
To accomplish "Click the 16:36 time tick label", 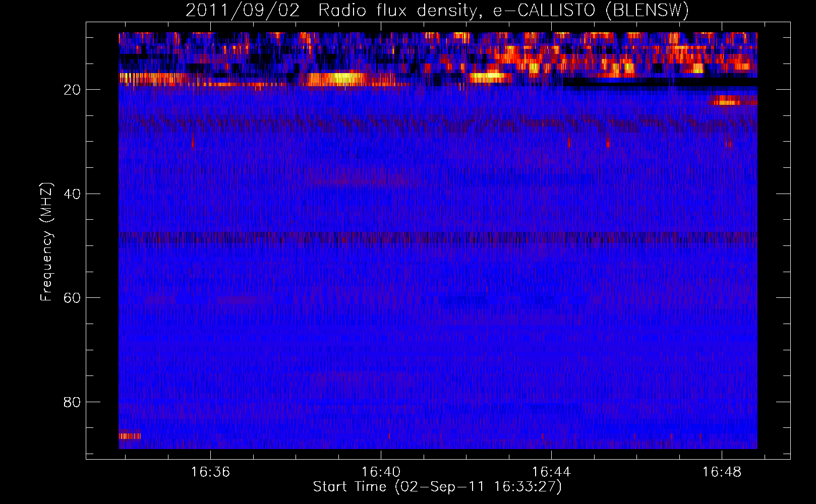I will coord(210,472).
